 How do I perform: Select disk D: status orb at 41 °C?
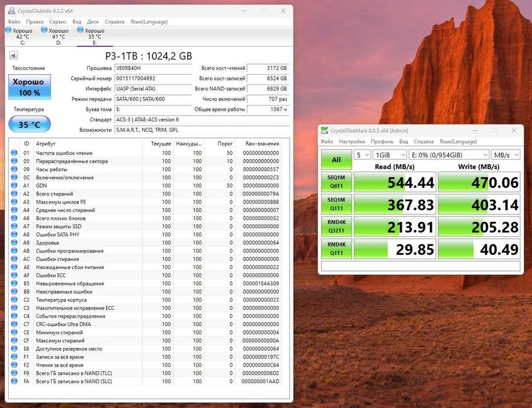44,30
